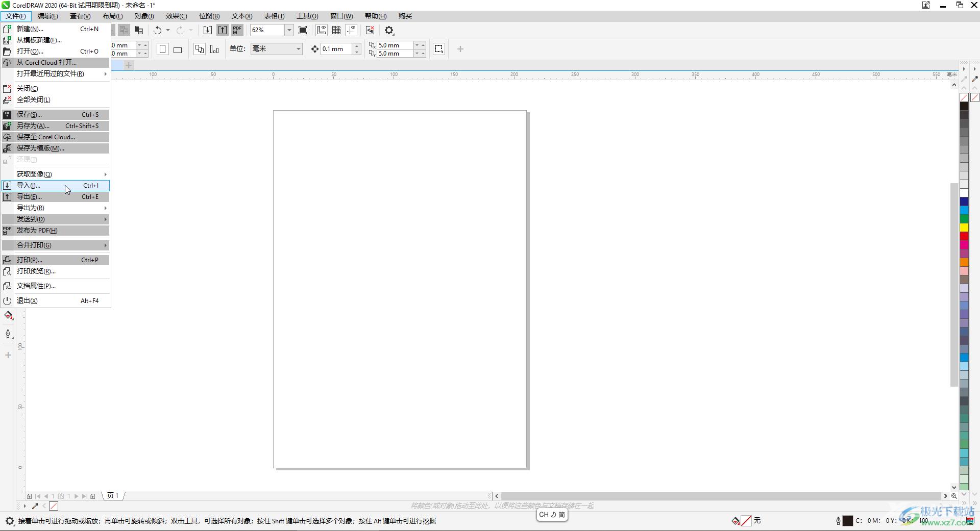980x531 pixels.
Task: Click the add page icon after navigator
Action: click(93, 496)
